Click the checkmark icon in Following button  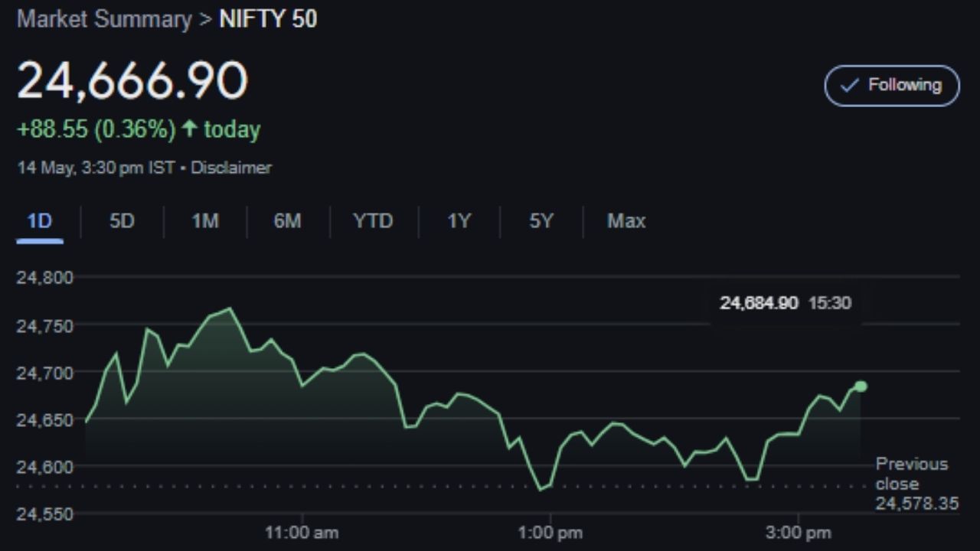pos(850,86)
